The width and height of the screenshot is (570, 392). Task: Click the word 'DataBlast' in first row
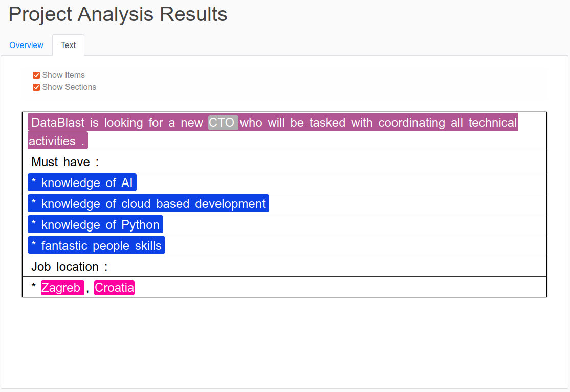click(58, 122)
